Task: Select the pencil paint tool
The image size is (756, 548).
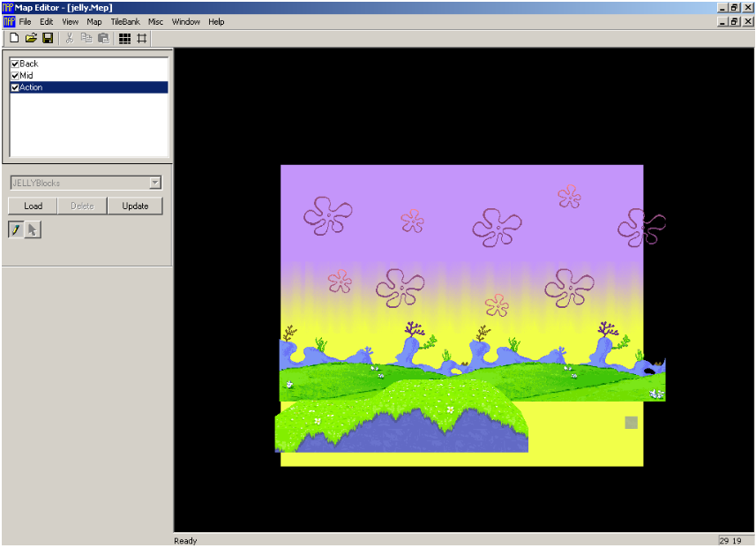Action: [16, 230]
